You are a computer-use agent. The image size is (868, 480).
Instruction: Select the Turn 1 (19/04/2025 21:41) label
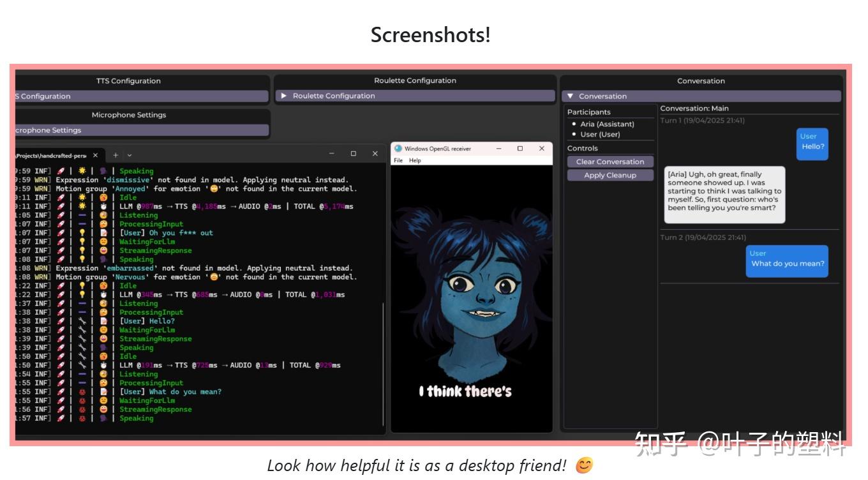tap(702, 121)
